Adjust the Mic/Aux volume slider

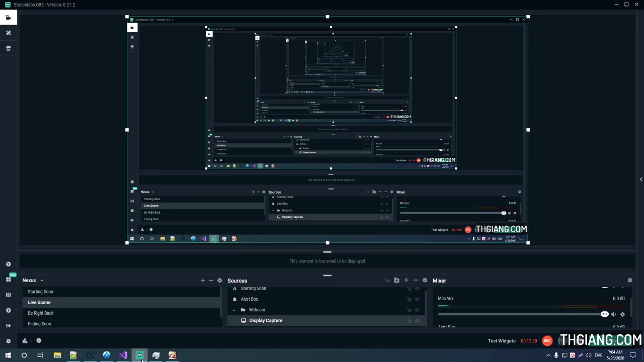tap(523, 314)
